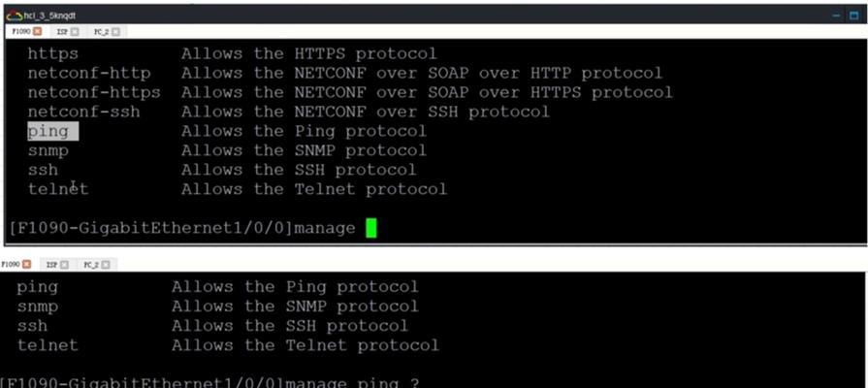
Task: Switch to PC_2 tab in hcl_3_5knqdt window
Action: point(101,32)
